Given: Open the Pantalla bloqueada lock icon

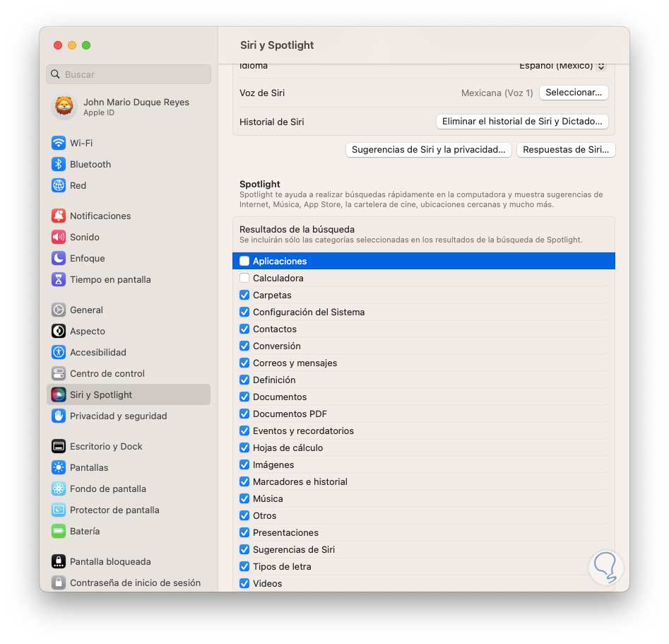Looking at the screenshot, I should click(59, 561).
